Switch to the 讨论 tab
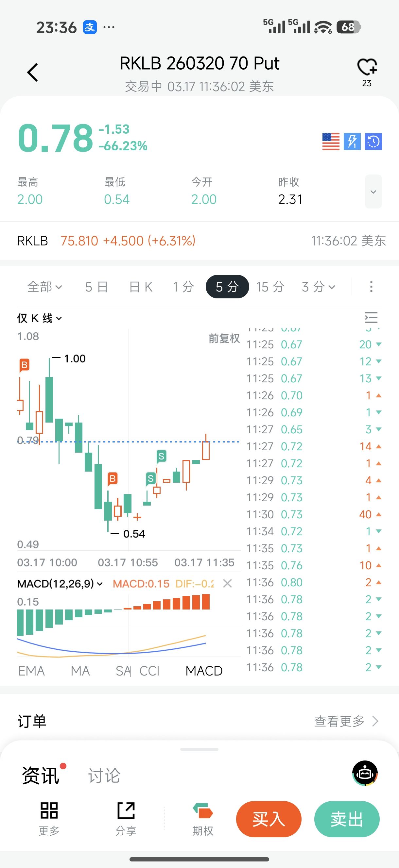Screen dimensions: 399x868 pyautogui.click(x=104, y=775)
